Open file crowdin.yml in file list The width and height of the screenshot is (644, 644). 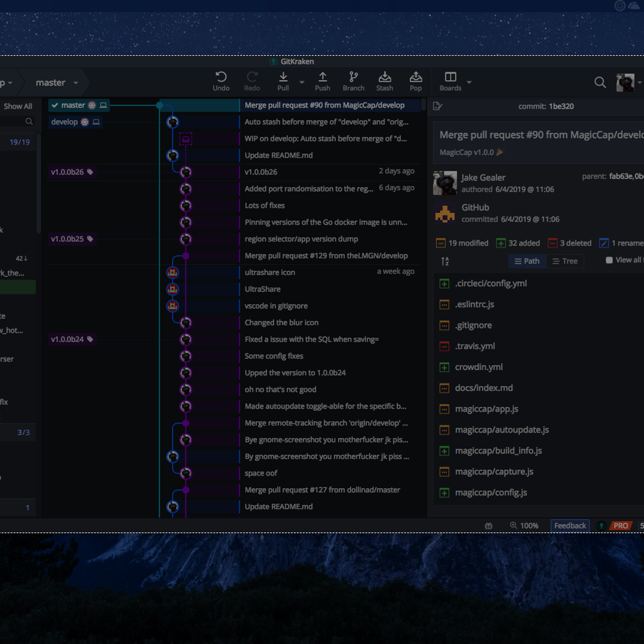click(479, 367)
